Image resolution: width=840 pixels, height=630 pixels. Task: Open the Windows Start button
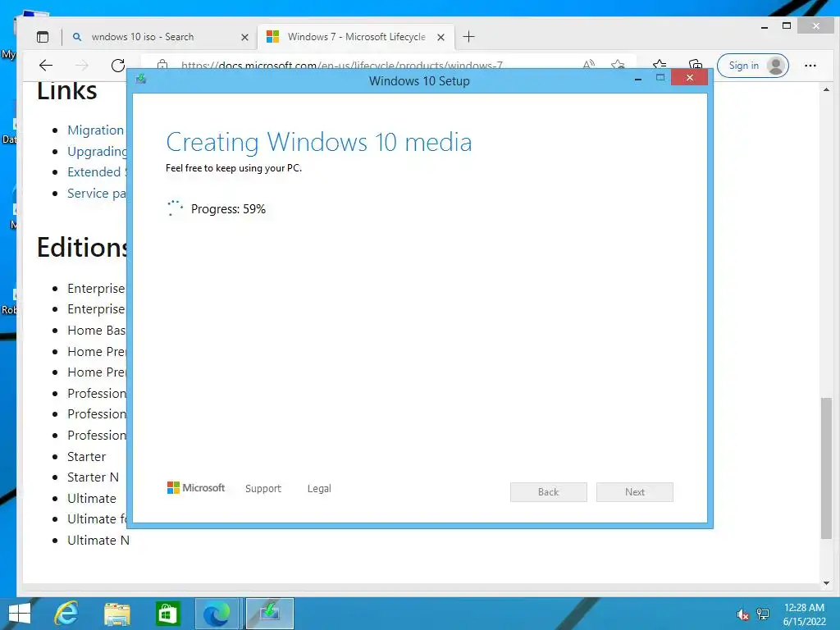(x=20, y=614)
